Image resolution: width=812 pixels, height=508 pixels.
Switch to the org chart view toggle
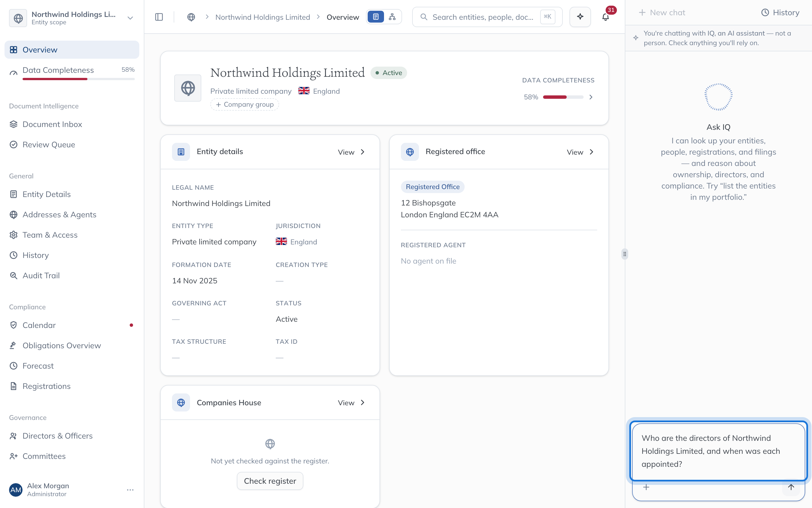coord(392,17)
